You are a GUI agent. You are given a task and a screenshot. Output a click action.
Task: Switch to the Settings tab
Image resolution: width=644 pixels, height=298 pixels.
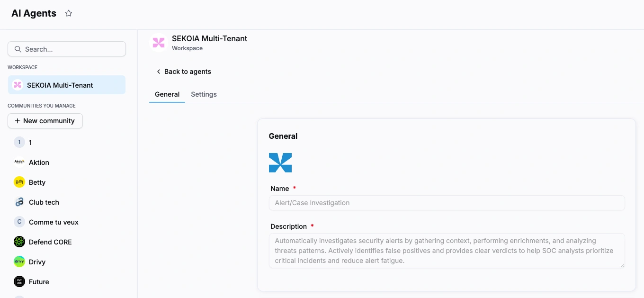click(x=204, y=94)
